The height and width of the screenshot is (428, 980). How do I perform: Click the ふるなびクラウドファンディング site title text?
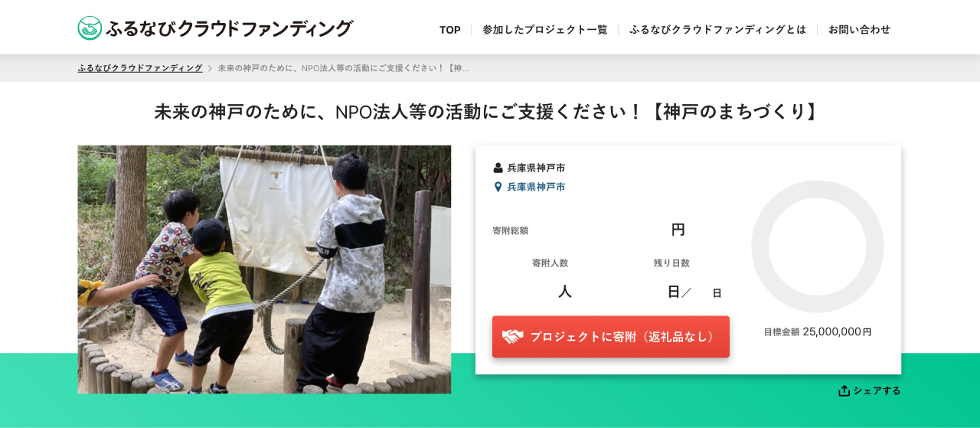[229, 28]
